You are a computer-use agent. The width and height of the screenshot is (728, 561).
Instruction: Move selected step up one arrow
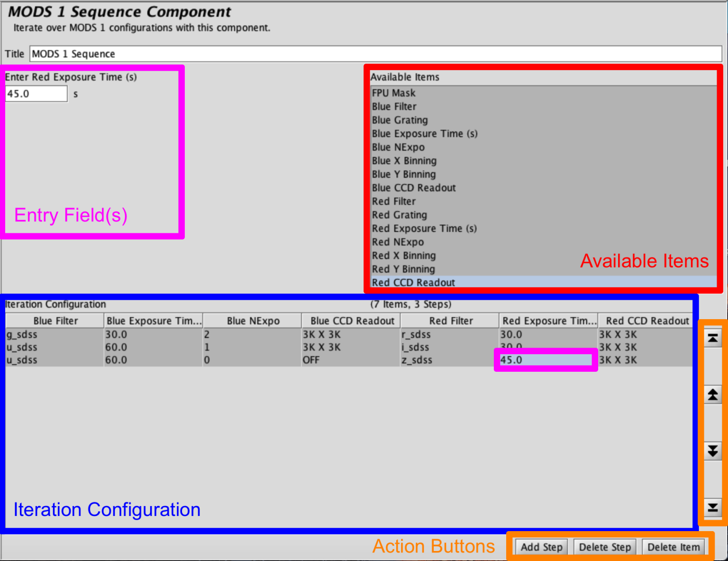click(712, 395)
